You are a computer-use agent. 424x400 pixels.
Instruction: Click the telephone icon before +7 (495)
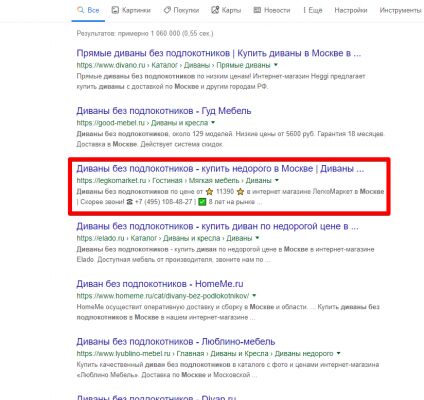pyautogui.click(x=130, y=202)
